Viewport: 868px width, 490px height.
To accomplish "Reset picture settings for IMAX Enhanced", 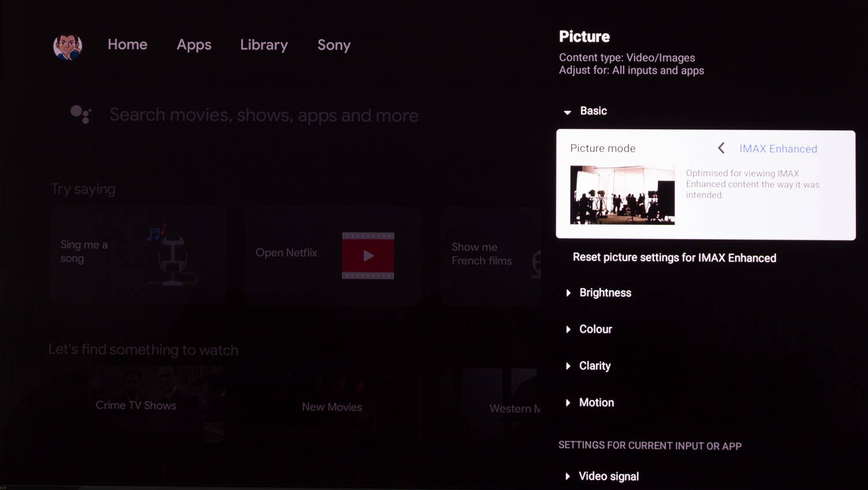I will (675, 258).
